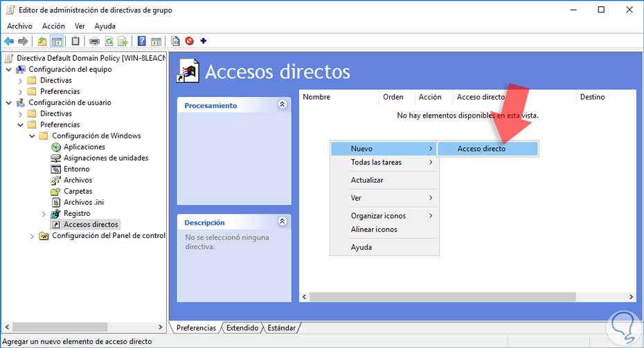This screenshot has height=348, width=644.
Task: Toggle the show/hide console tree icon
Action: tap(57, 41)
